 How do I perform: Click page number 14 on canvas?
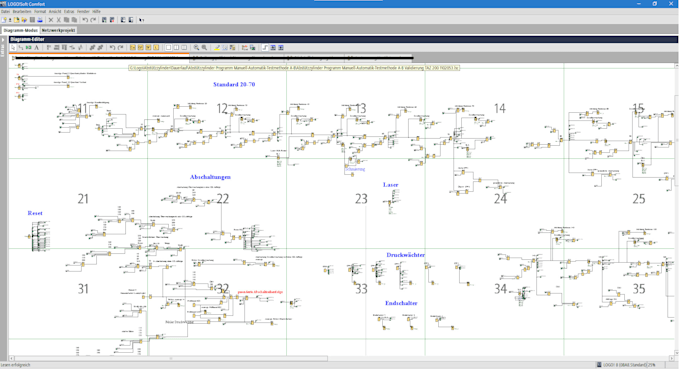(x=500, y=108)
